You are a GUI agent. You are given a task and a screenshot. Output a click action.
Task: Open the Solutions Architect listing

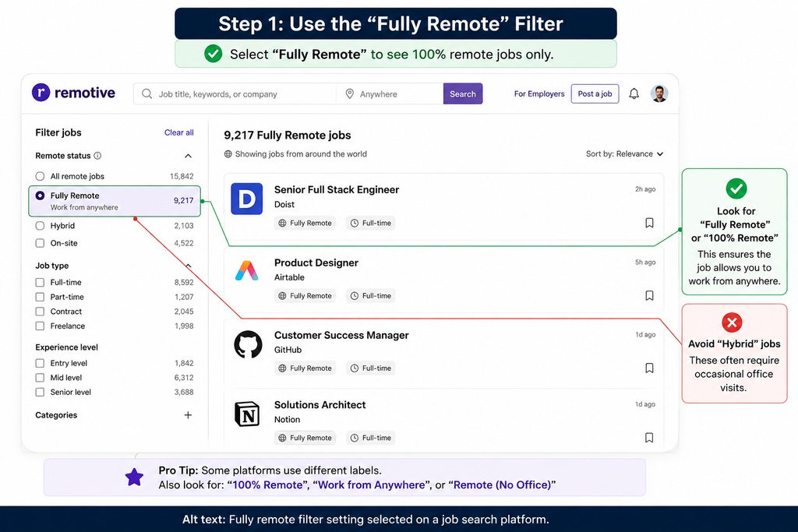[x=320, y=405]
